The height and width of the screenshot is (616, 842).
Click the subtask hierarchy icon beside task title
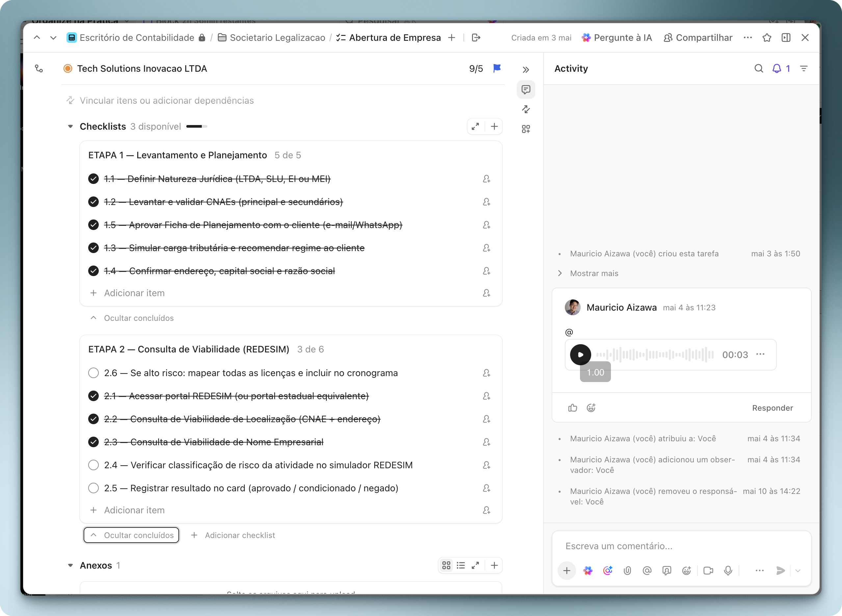click(39, 69)
